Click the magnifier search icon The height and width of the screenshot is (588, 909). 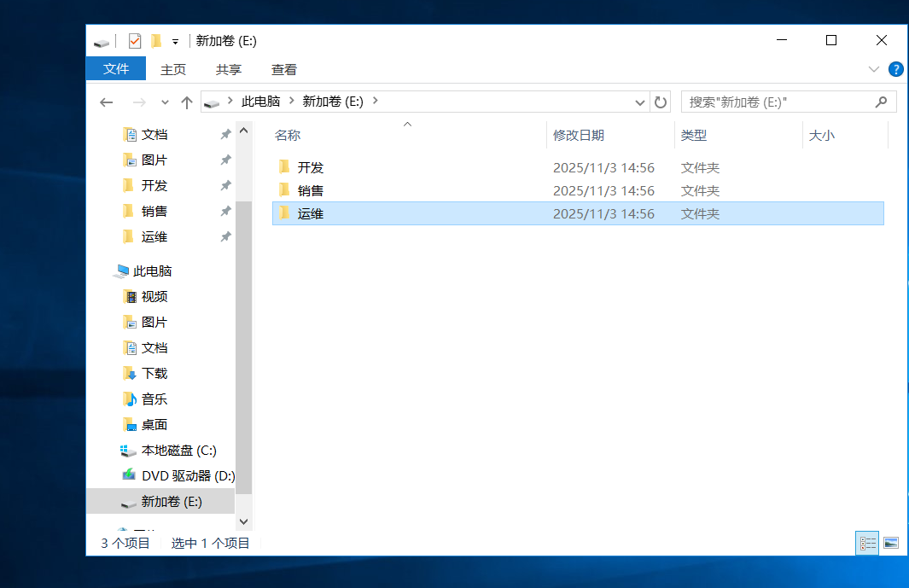tap(881, 102)
